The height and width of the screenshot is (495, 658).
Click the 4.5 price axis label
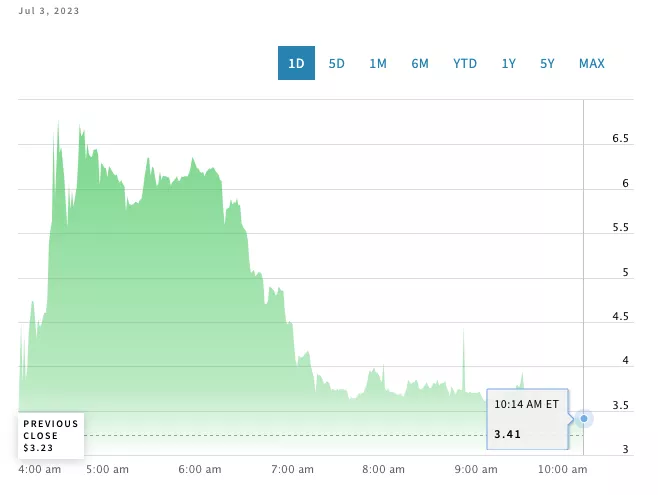click(620, 317)
